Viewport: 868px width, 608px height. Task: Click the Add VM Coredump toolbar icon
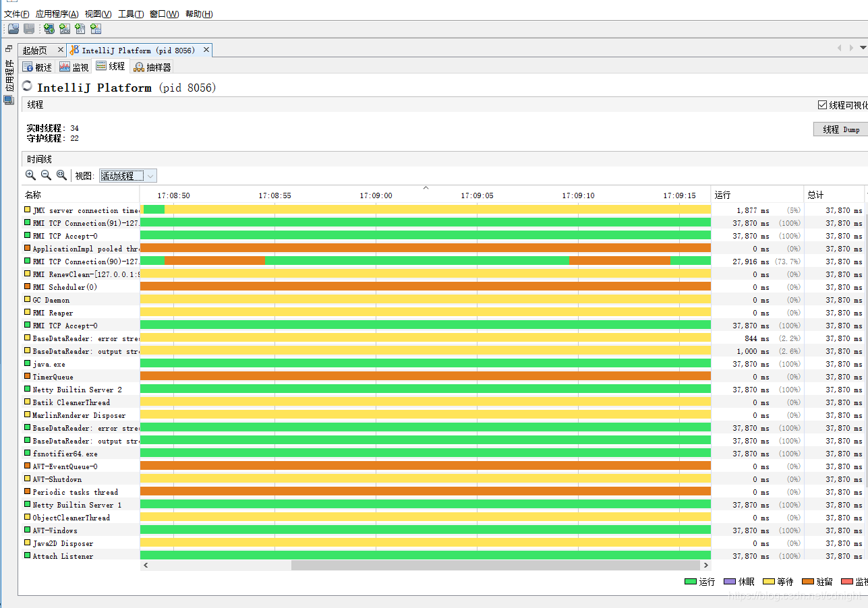coord(80,28)
